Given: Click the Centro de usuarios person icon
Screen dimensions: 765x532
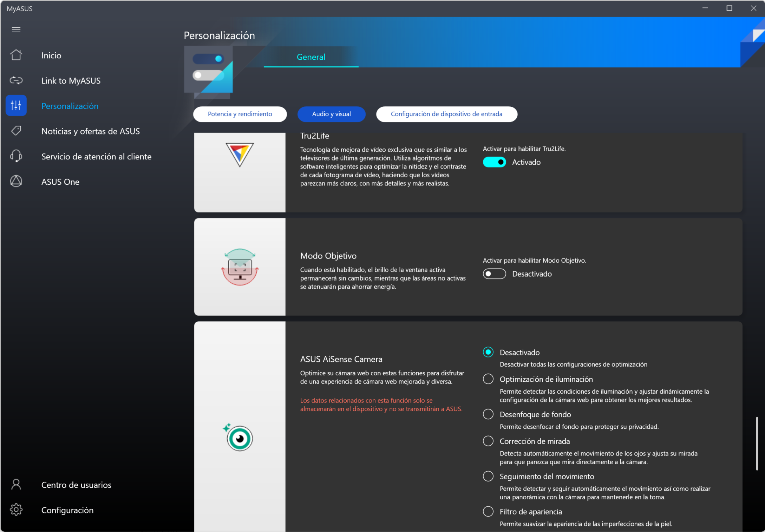Looking at the screenshot, I should (16, 485).
